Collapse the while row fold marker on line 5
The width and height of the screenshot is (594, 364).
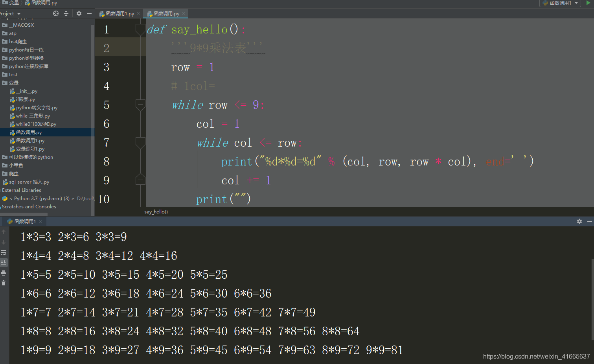tap(140, 105)
